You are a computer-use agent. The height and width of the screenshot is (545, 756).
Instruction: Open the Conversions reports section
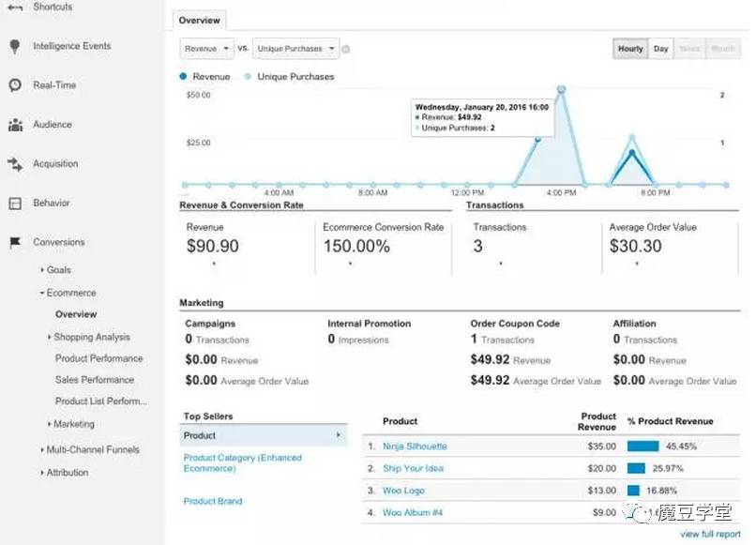coord(59,242)
